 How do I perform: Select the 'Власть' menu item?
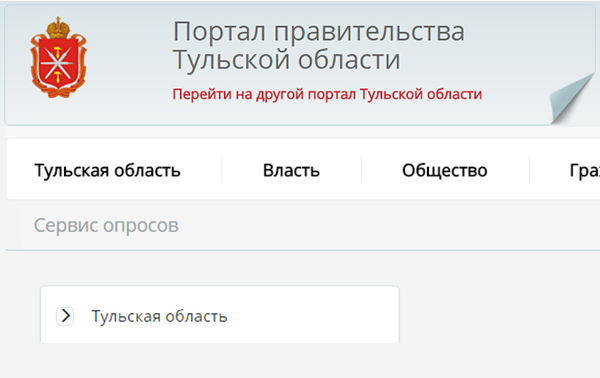[x=291, y=170]
